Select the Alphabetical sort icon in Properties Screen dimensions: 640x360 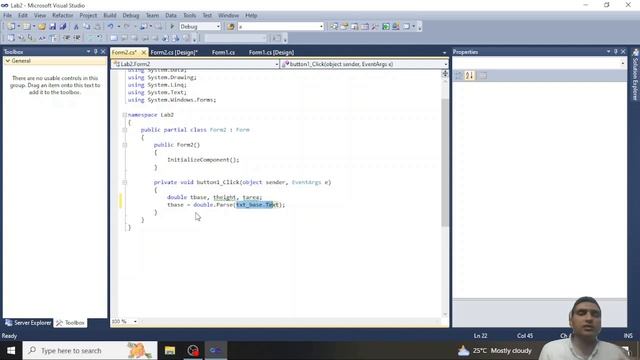click(x=469, y=76)
